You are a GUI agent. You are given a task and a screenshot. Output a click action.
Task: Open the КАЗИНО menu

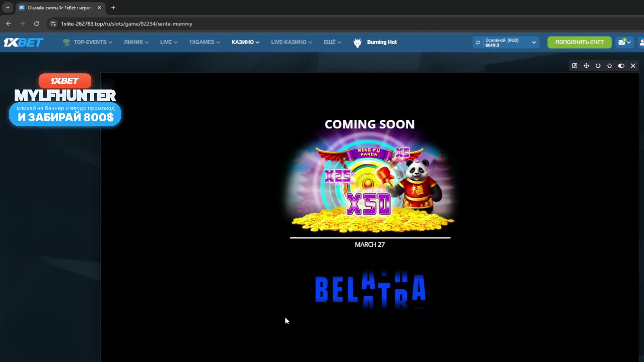click(246, 42)
